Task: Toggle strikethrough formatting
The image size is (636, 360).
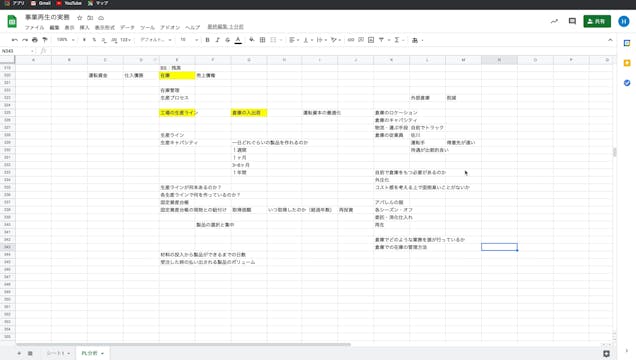Action: tap(228, 40)
